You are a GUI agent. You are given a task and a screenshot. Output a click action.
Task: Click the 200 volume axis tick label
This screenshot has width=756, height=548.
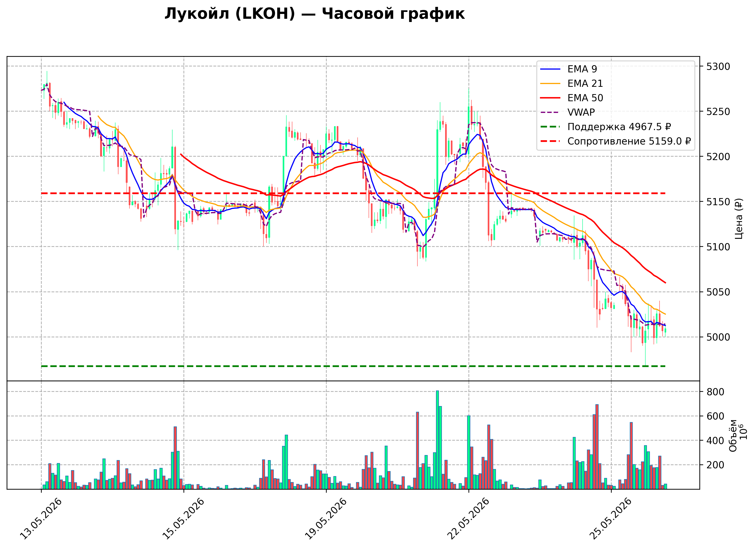(x=715, y=465)
